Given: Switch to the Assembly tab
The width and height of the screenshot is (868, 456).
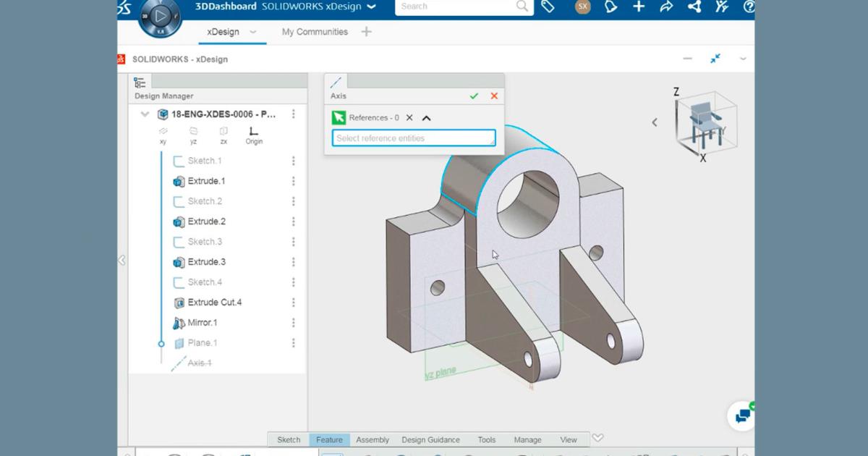Looking at the screenshot, I should [x=373, y=439].
